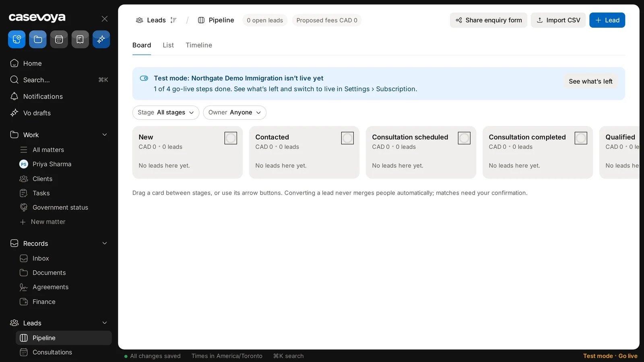The image size is (644, 362).
Task: Click Share enquiry form button
Action: coord(489,20)
